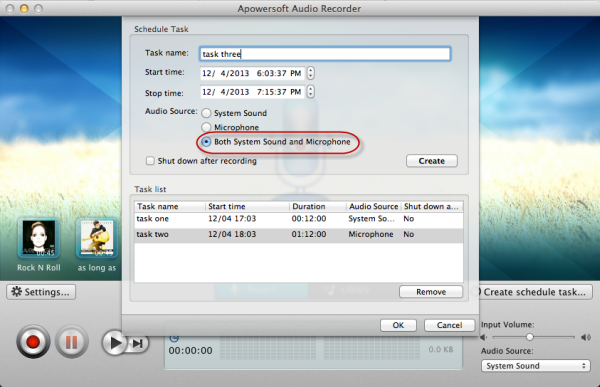Select the 'task one' row
This screenshot has height=387, width=600.
tap(299, 219)
